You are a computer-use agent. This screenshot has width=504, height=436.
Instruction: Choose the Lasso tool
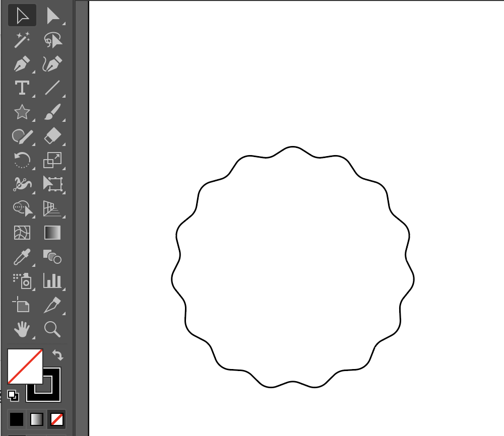coord(52,40)
